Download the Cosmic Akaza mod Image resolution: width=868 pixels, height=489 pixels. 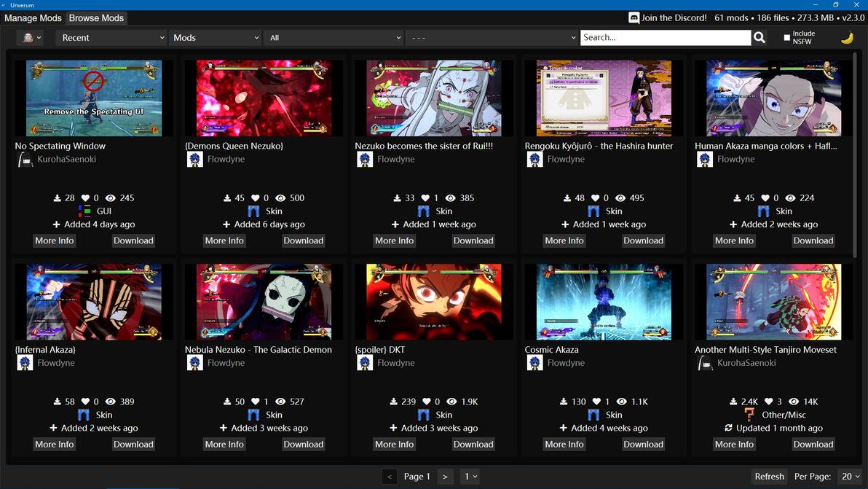click(x=643, y=444)
